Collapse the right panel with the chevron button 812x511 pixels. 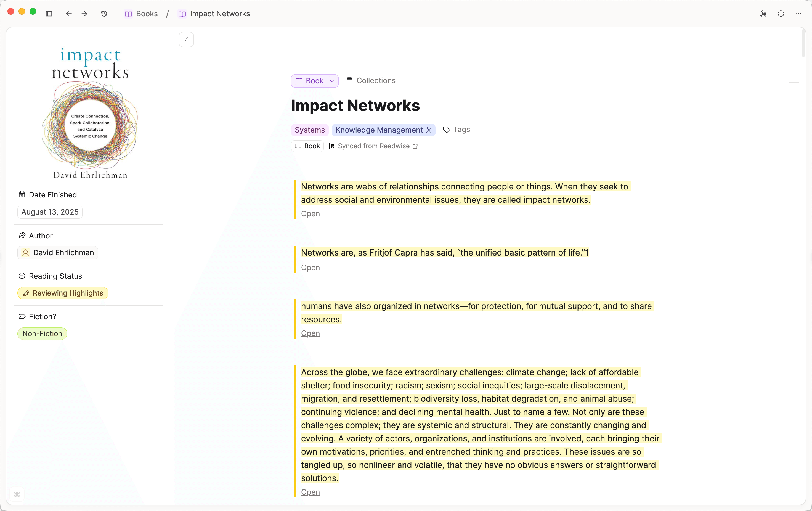click(x=186, y=39)
